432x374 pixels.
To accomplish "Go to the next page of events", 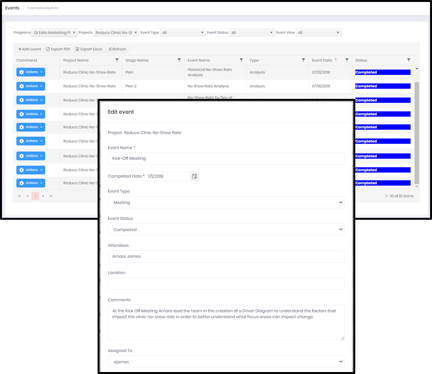I will [x=43, y=196].
